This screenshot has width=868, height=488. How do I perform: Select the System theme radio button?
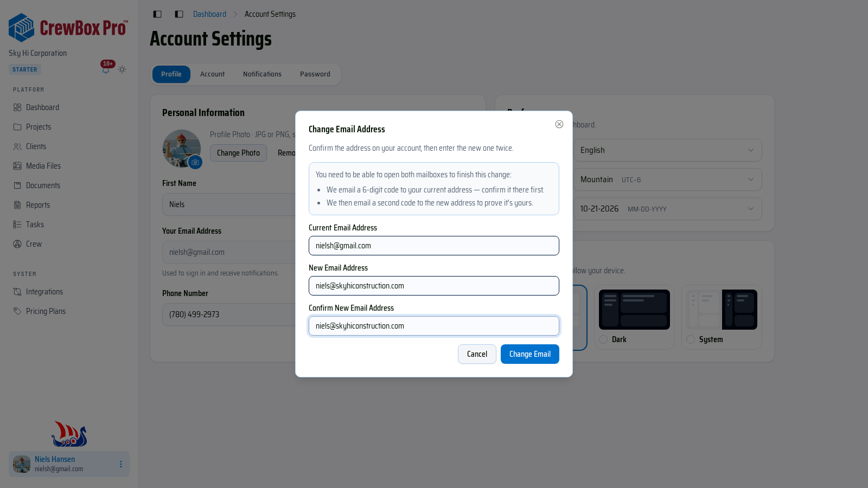[x=691, y=339]
